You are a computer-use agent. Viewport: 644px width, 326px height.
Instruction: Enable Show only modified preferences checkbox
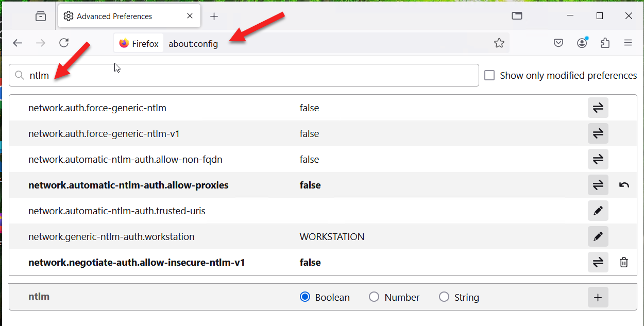(489, 76)
